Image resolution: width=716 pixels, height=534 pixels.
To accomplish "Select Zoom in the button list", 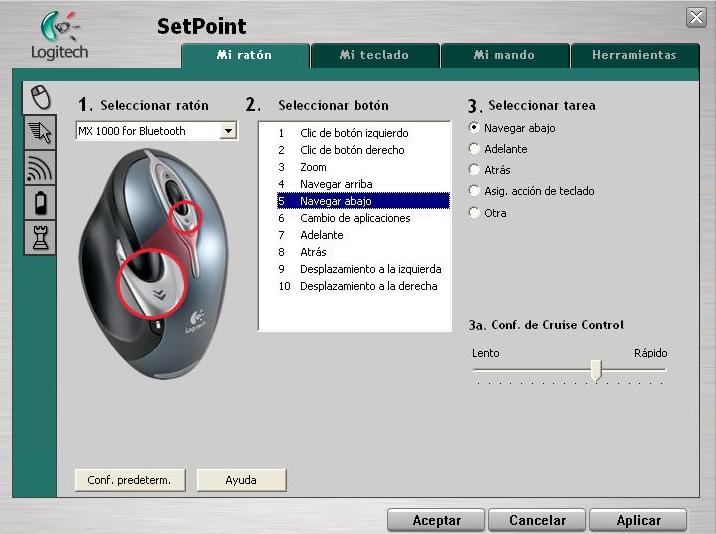I will (x=313, y=167).
